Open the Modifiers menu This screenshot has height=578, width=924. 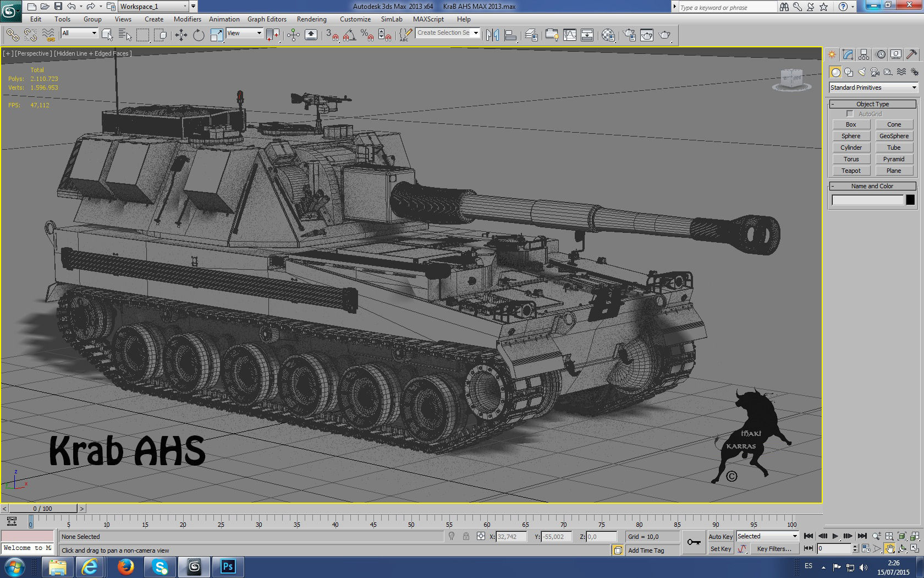[188, 19]
